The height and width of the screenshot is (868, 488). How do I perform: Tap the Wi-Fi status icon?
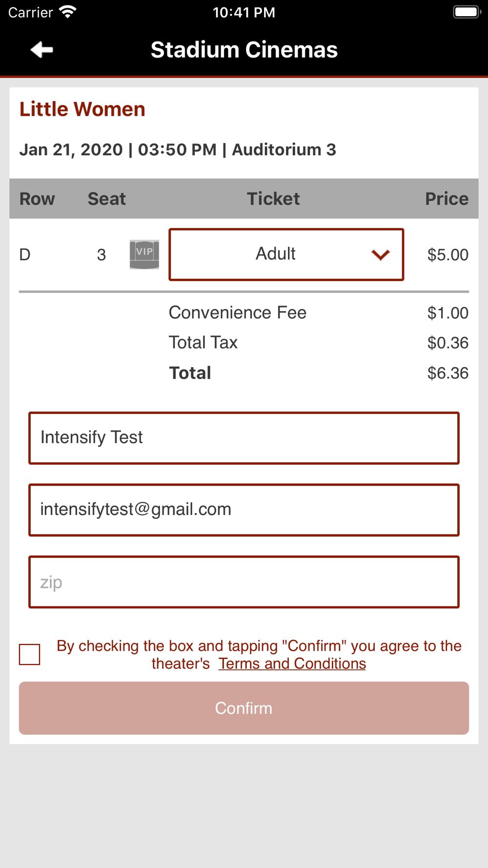tap(67, 12)
